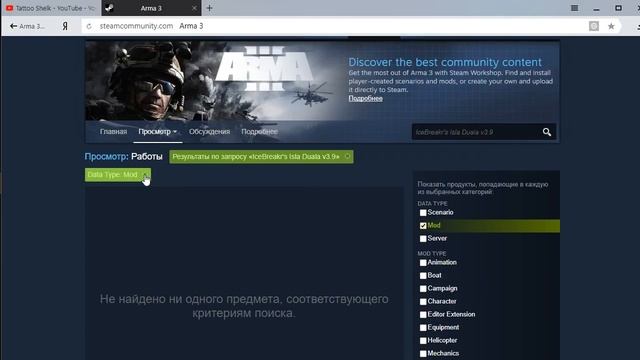Clear the IceBreakr's Isla Duala search tag
Viewport: 640px width, 360px height.
pyautogui.click(x=348, y=156)
